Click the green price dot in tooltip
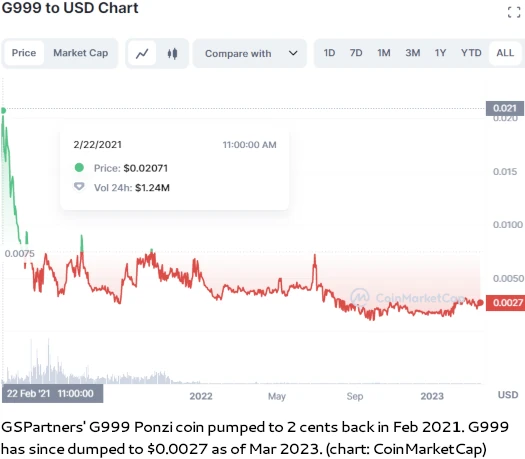 (79, 167)
